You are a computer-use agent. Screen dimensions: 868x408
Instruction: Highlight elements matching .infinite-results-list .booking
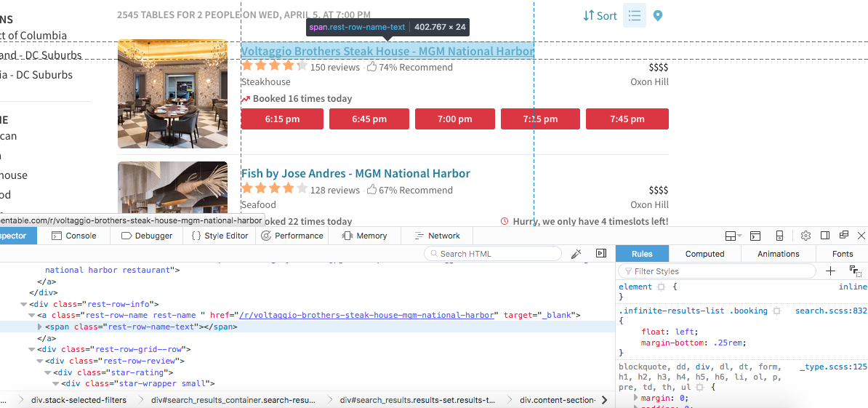point(776,311)
